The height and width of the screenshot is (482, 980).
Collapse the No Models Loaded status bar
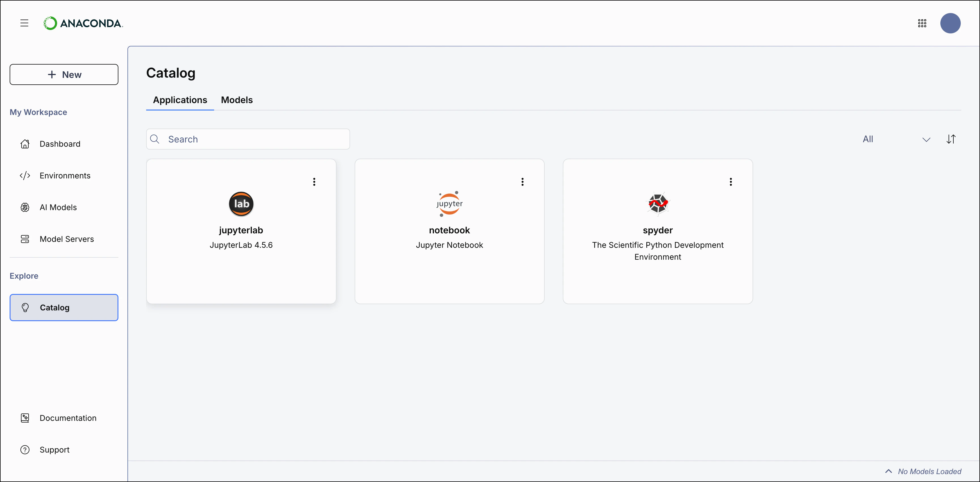point(889,471)
